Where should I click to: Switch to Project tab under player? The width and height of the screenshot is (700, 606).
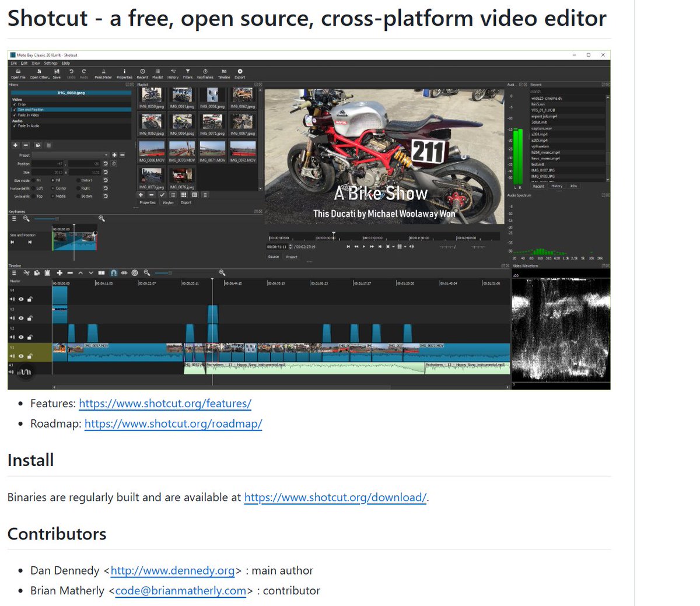(x=292, y=257)
